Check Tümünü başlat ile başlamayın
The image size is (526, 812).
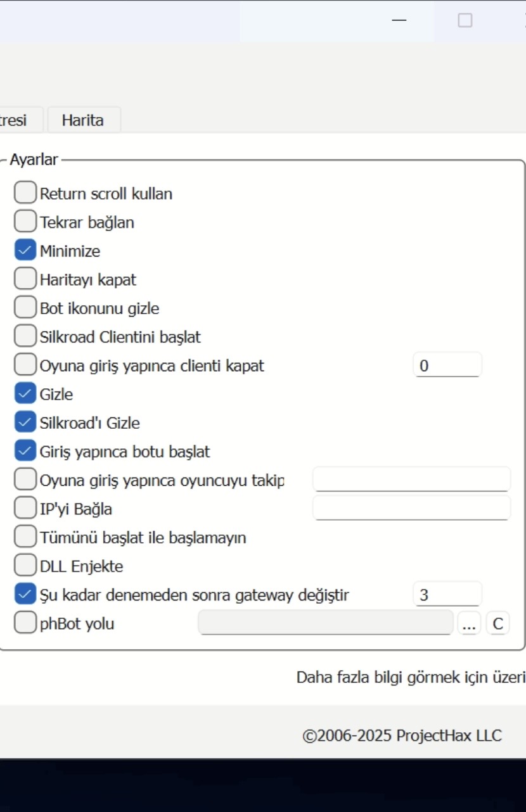(x=25, y=537)
